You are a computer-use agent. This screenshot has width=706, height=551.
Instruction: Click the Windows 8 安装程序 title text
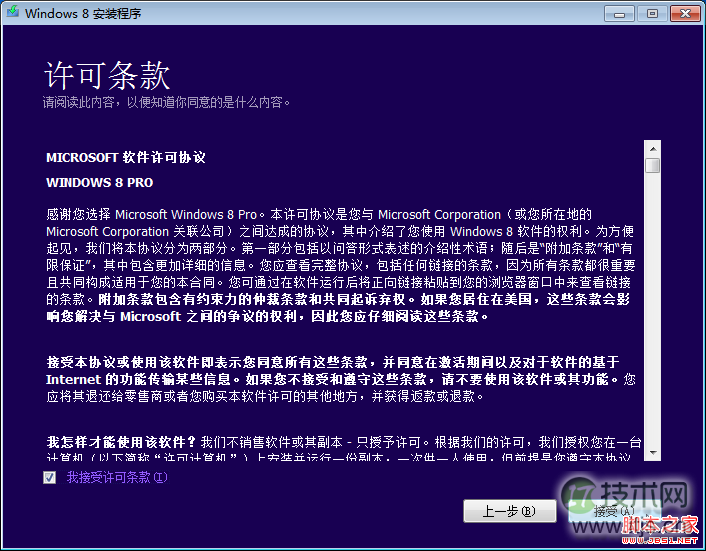pos(83,14)
